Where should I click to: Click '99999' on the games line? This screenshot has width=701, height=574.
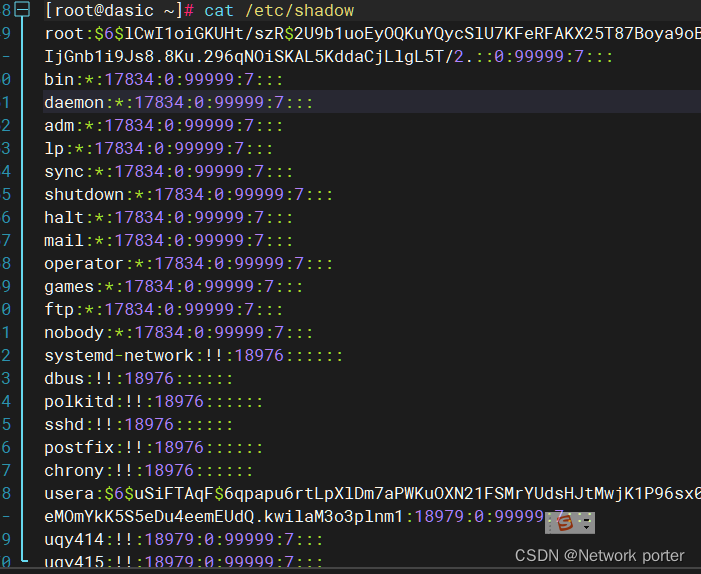pyautogui.click(x=229, y=287)
